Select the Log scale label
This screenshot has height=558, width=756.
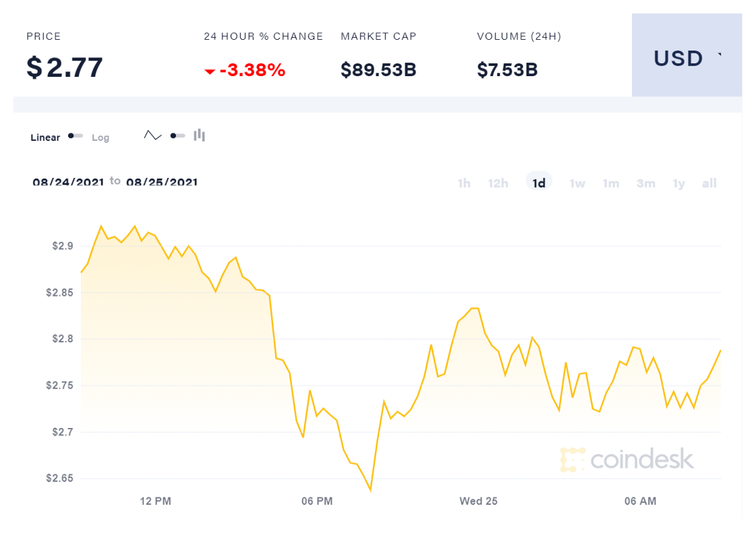tap(100, 137)
